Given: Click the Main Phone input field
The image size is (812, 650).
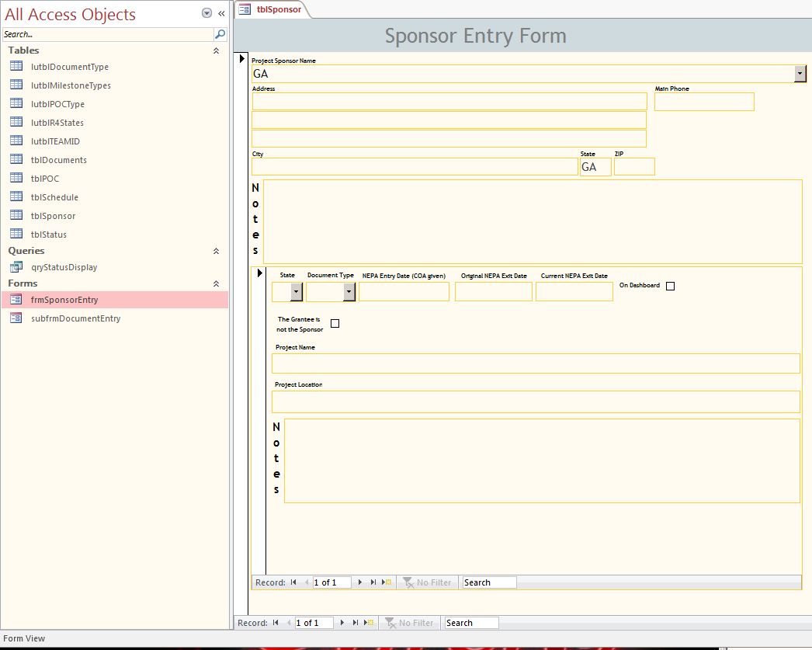Looking at the screenshot, I should point(704,102).
